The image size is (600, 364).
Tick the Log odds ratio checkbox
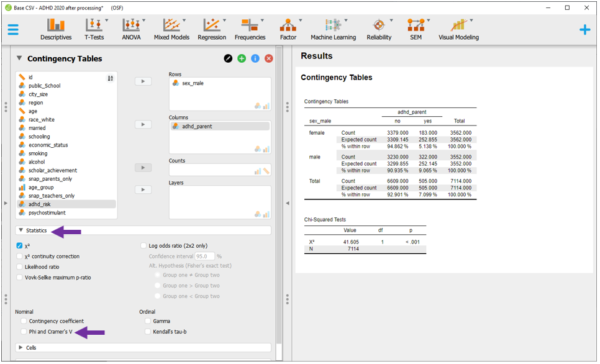coord(144,246)
